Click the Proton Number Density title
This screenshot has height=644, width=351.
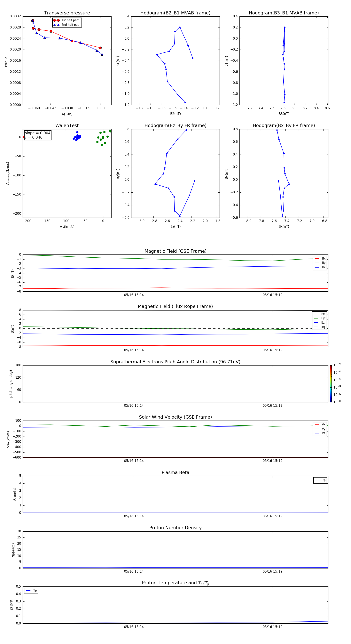[x=175, y=528]
